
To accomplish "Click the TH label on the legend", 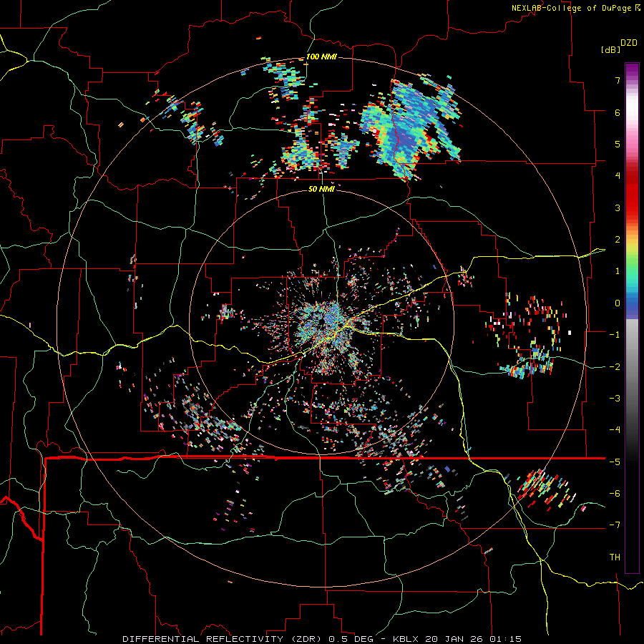I will (615, 557).
